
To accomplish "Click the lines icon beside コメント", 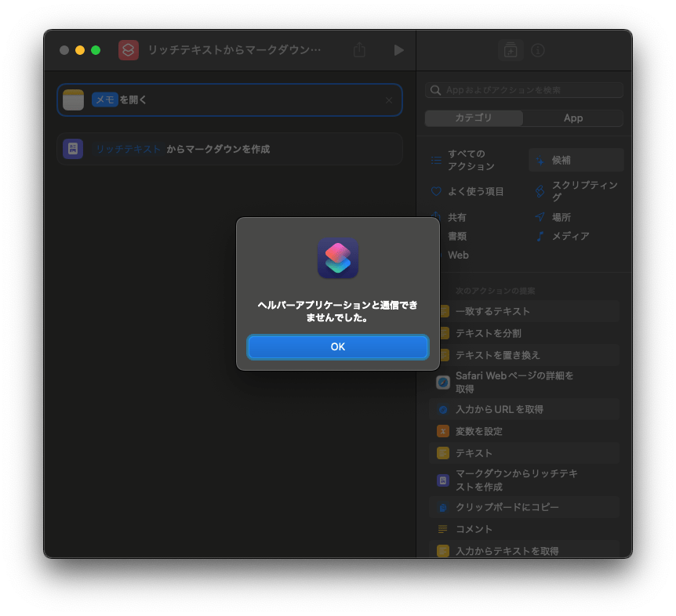I will [443, 530].
